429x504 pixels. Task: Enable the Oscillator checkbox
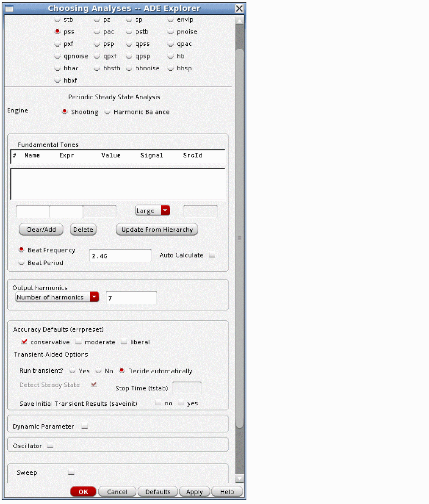[50, 446]
